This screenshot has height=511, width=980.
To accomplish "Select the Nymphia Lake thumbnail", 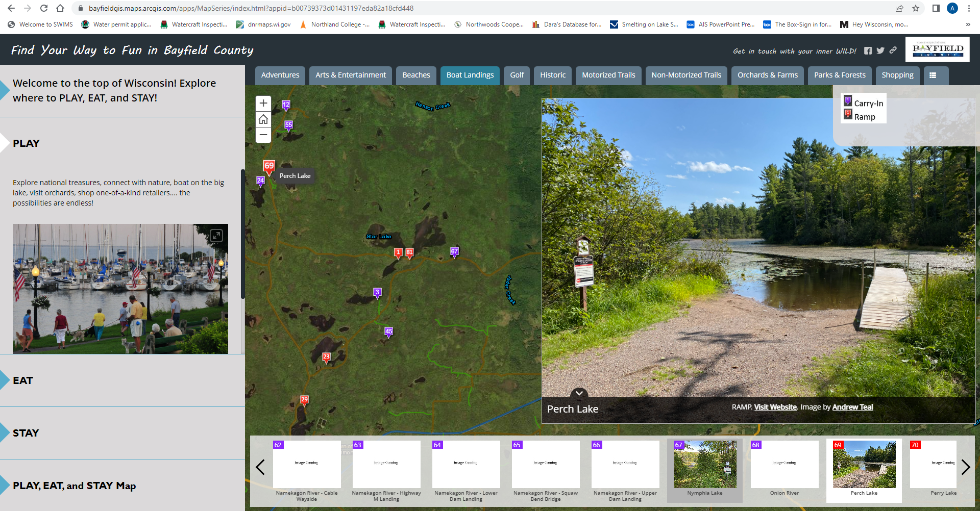I will [705, 470].
